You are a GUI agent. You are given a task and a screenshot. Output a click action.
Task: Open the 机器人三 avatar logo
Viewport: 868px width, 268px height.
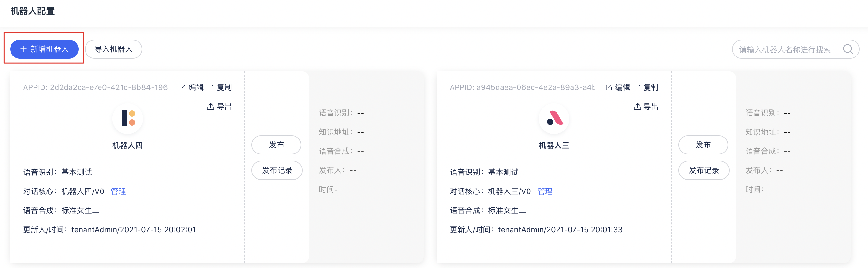554,118
